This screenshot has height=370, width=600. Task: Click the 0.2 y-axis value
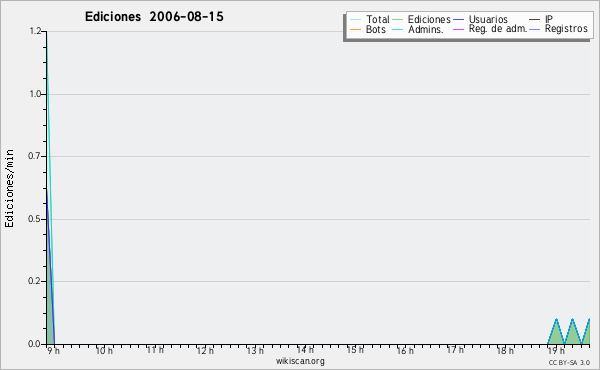(34, 281)
